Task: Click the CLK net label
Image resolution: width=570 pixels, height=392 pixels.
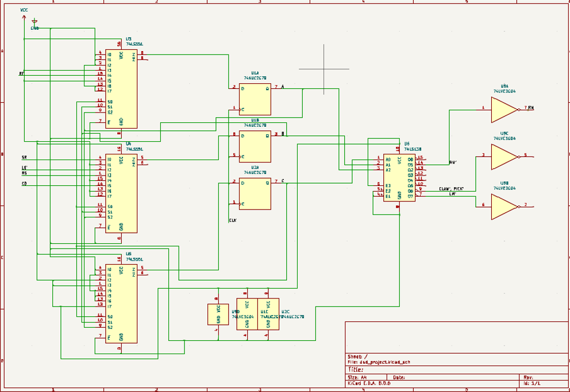Action: tap(233, 220)
